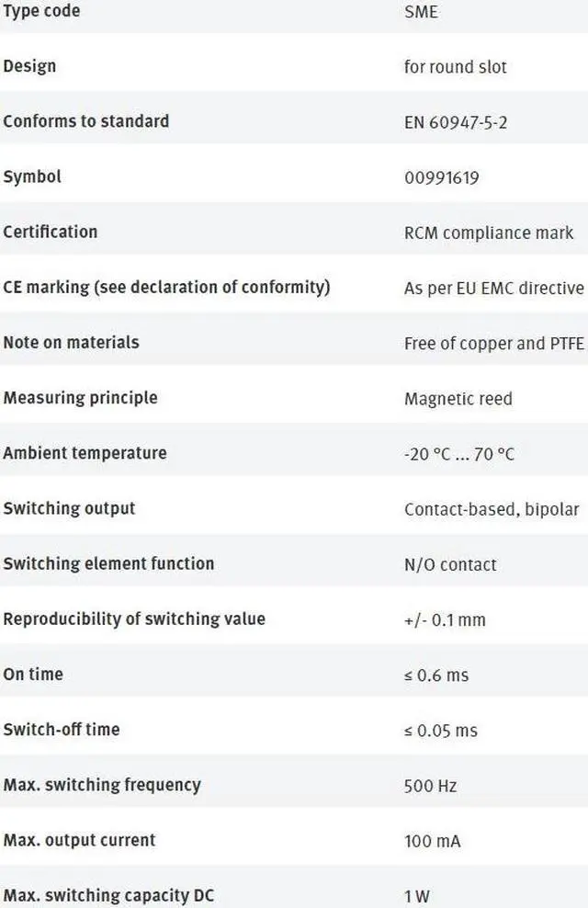Select the 'EN 60947-5-2' standard value
Viewport: 588px width, 908px height.
point(455,122)
